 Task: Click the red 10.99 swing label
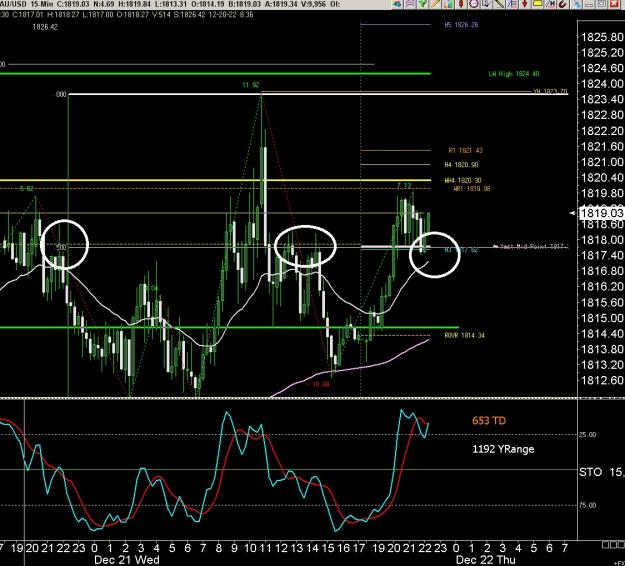[320, 384]
